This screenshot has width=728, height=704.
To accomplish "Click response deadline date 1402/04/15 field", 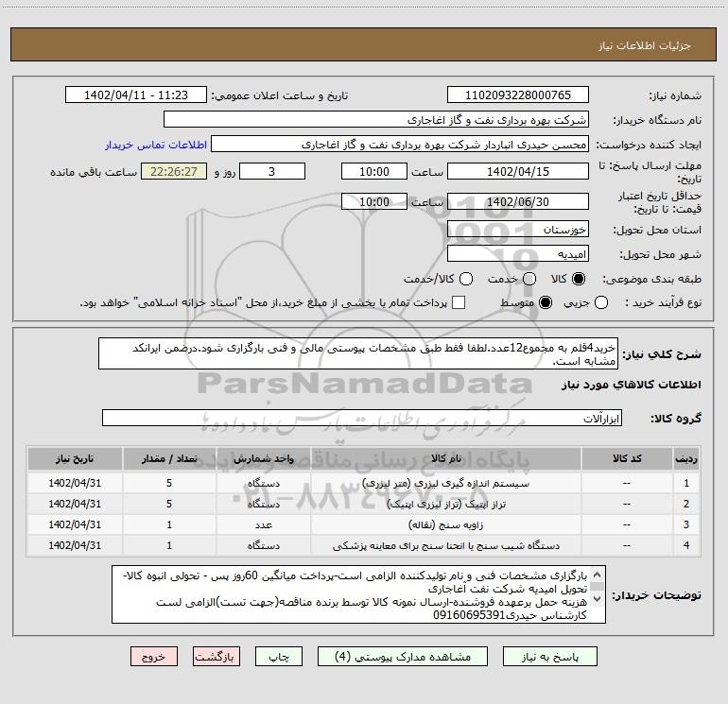I will point(518,171).
